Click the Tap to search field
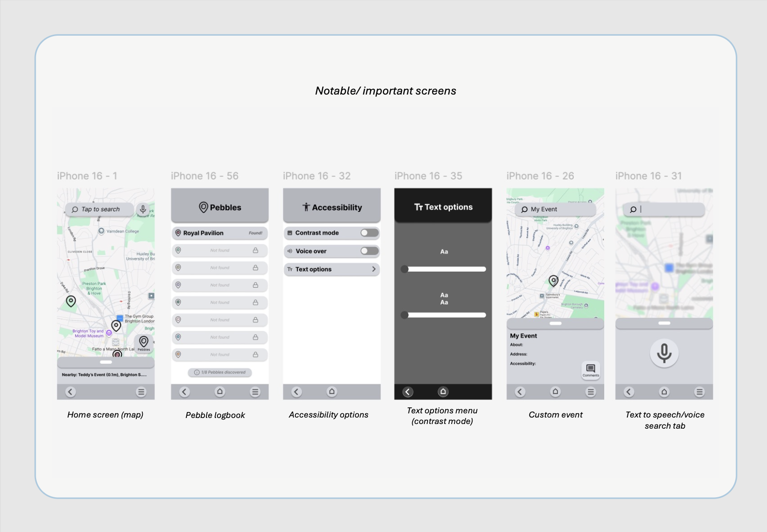This screenshot has width=767, height=532. click(100, 209)
